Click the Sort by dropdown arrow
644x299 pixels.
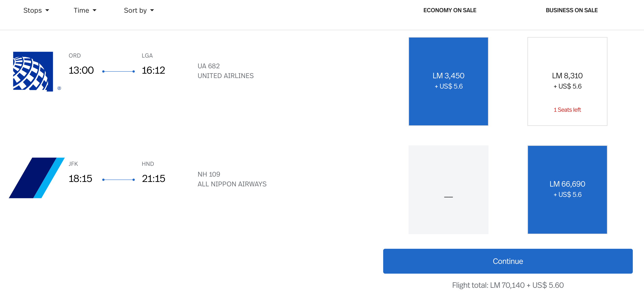pyautogui.click(x=152, y=10)
